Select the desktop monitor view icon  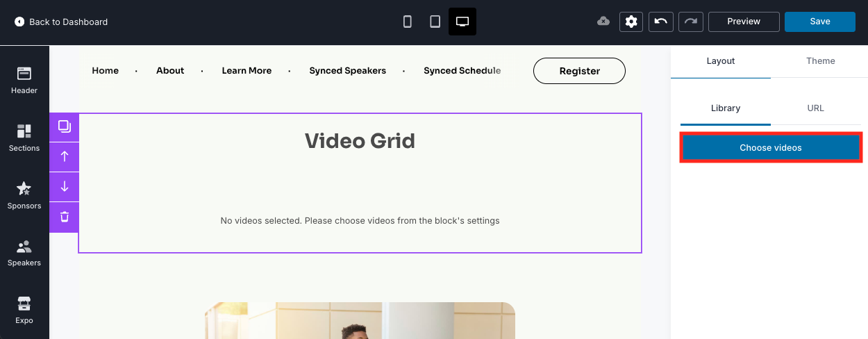pyautogui.click(x=462, y=22)
